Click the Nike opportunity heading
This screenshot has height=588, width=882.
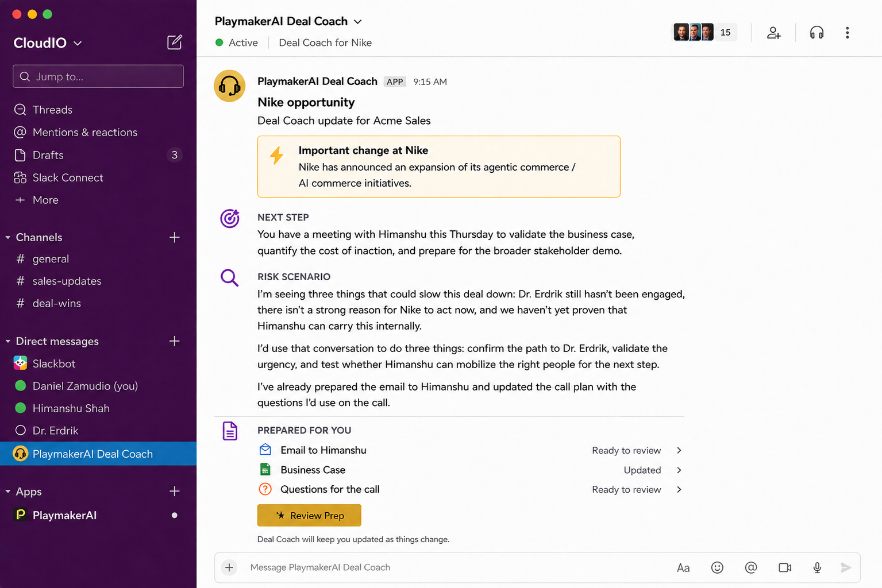pos(306,102)
